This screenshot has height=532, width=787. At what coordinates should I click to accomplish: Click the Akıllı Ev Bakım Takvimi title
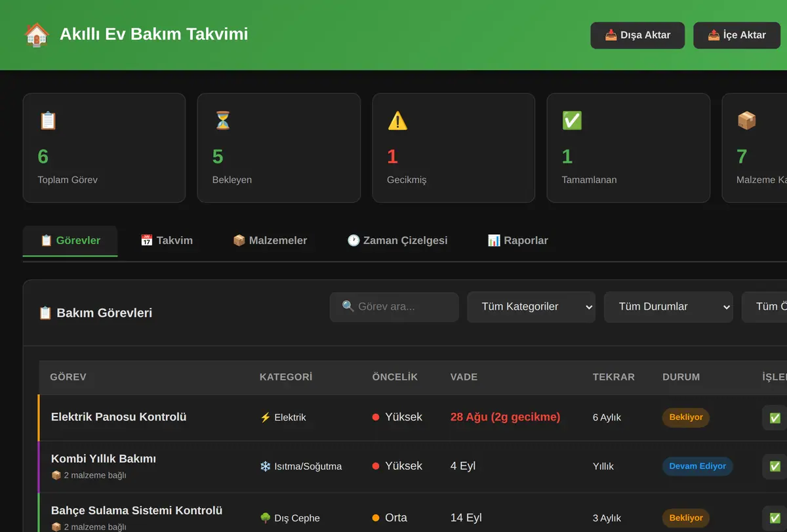pyautogui.click(x=153, y=34)
